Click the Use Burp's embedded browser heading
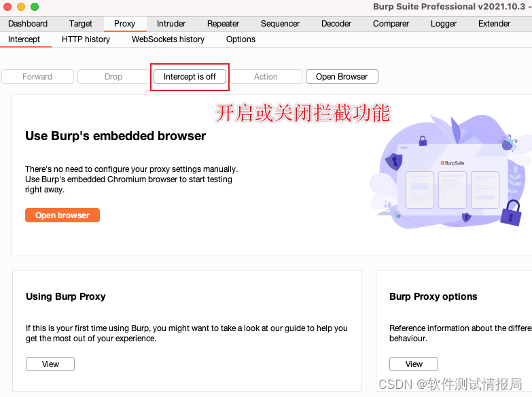This screenshot has height=397, width=532. [116, 136]
